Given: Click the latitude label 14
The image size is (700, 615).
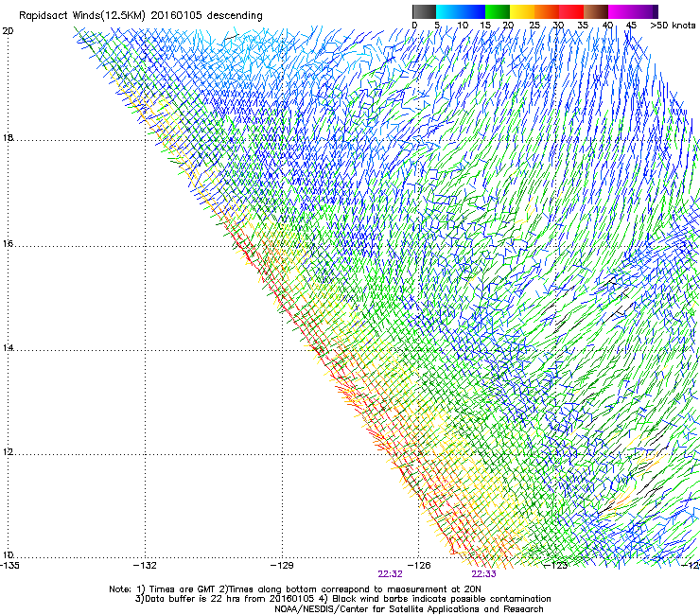Looking at the screenshot, I should click(8, 347).
